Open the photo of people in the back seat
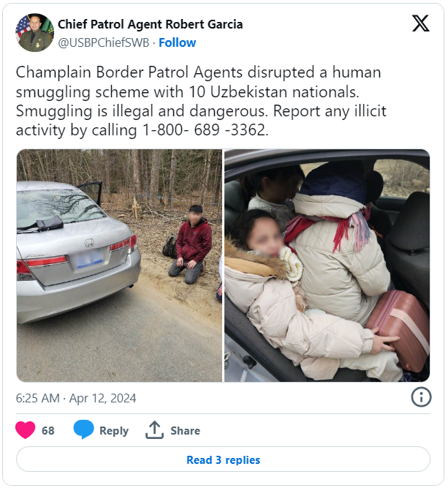Image resolution: width=448 pixels, height=488 pixels. [327, 266]
